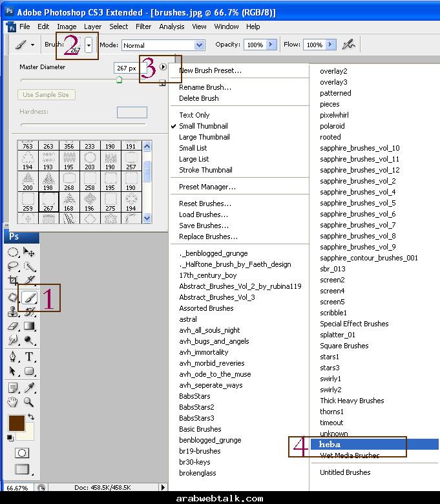Select the 168 brush thumbnail
The height and width of the screenshot is (504, 440).
pos(68,202)
